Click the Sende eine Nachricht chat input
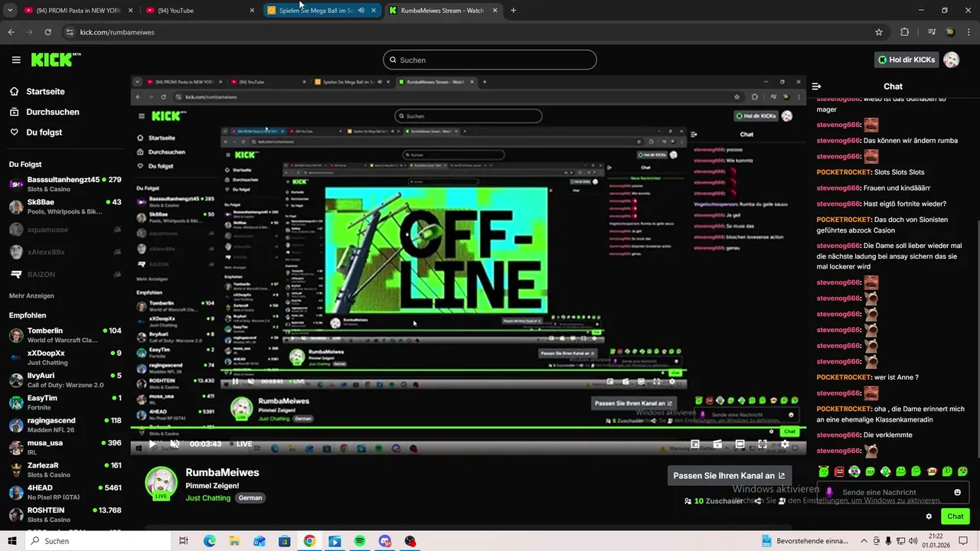Viewport: 980px width, 551px height. (x=893, y=492)
